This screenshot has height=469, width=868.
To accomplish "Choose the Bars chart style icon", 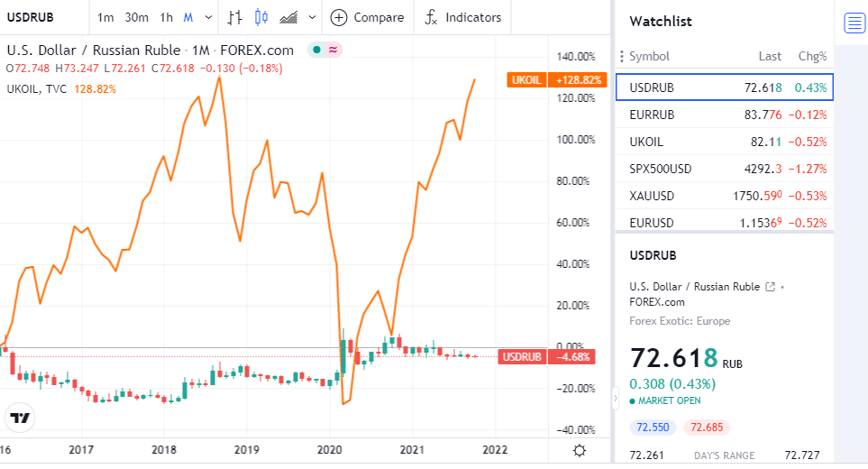I will 234,18.
